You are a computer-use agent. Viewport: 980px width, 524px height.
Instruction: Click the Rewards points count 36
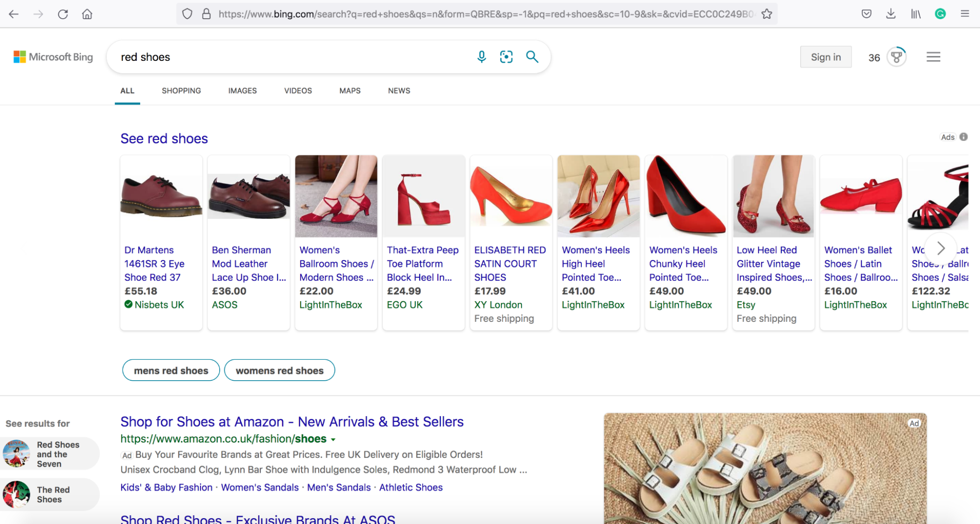874,58
